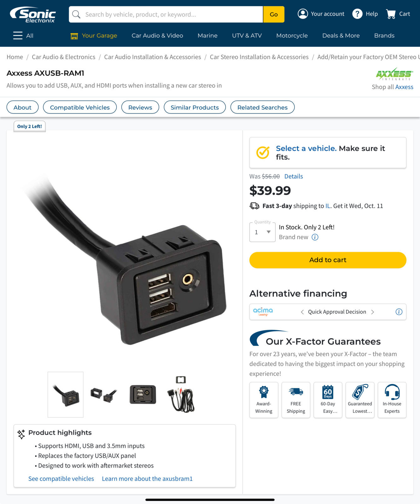Viewport: 420px width, 504px height.
Task: Click the Acima financing info icon
Action: (x=399, y=312)
